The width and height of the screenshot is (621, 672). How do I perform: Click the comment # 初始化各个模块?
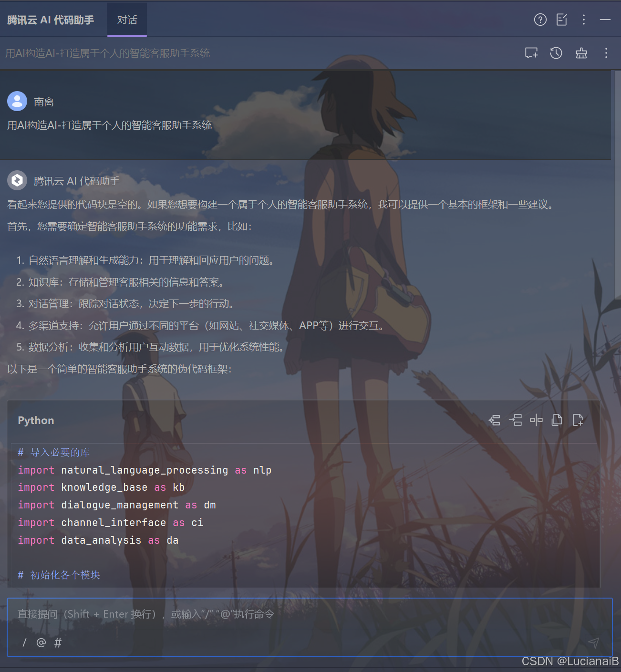(x=59, y=575)
